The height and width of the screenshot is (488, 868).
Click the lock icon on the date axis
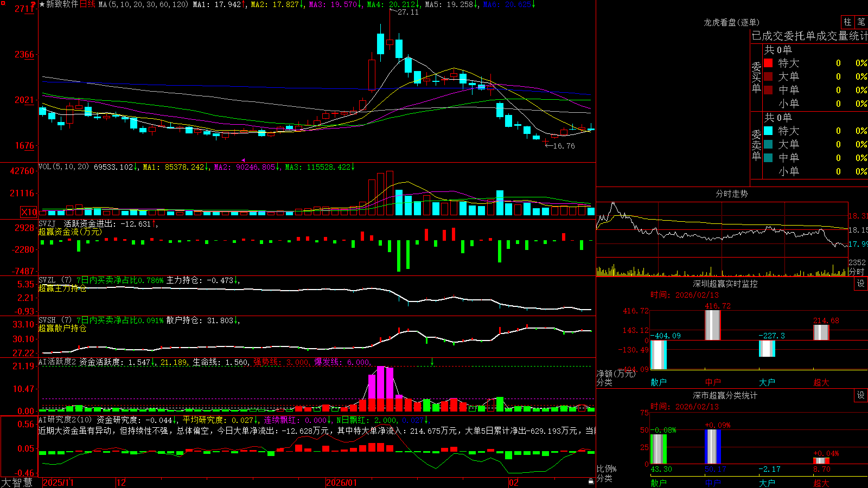[591, 481]
